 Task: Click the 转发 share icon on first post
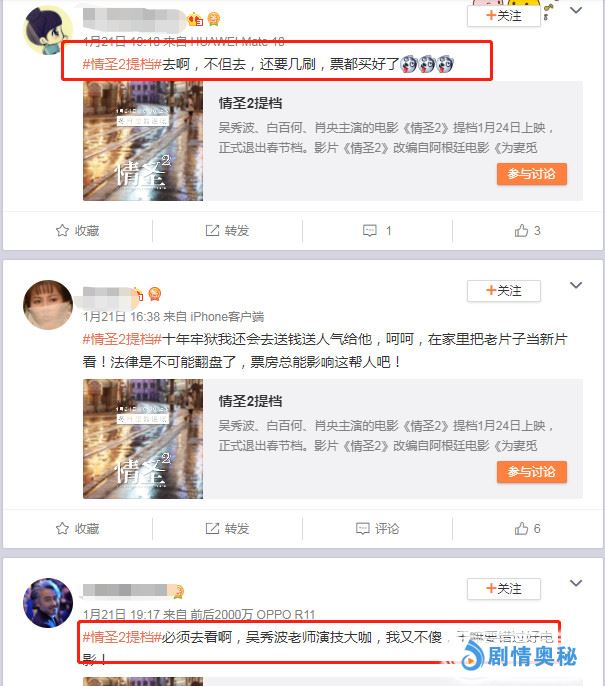212,231
